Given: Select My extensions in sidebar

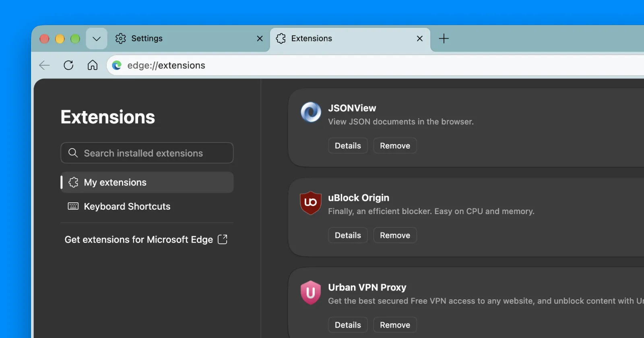Looking at the screenshot, I should [x=147, y=182].
